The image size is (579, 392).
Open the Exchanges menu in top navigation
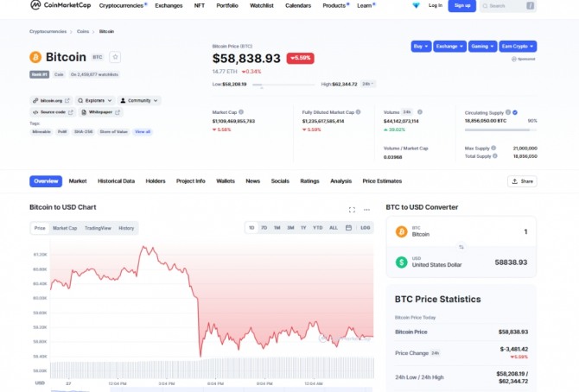[x=169, y=5]
